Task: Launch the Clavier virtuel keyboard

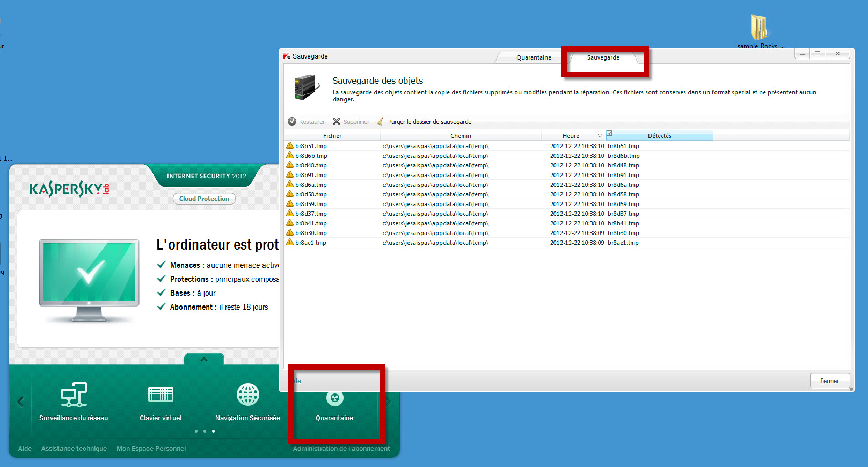Action: click(161, 402)
